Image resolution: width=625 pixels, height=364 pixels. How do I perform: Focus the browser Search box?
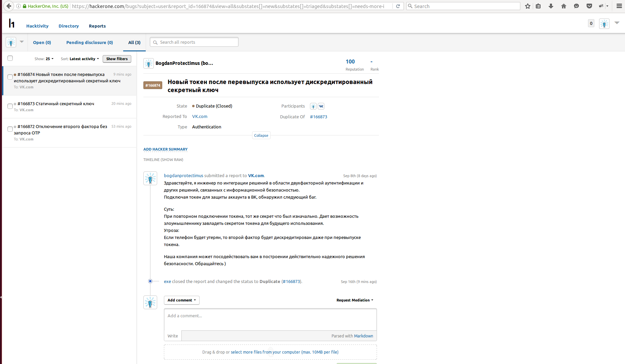coord(463,6)
